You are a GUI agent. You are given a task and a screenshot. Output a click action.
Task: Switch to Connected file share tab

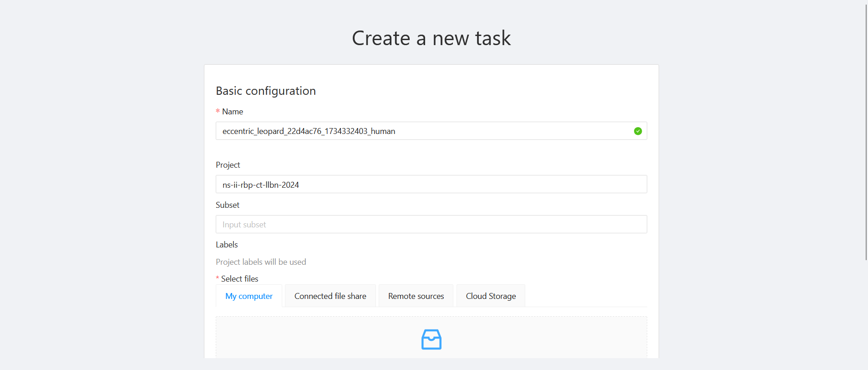(330, 296)
